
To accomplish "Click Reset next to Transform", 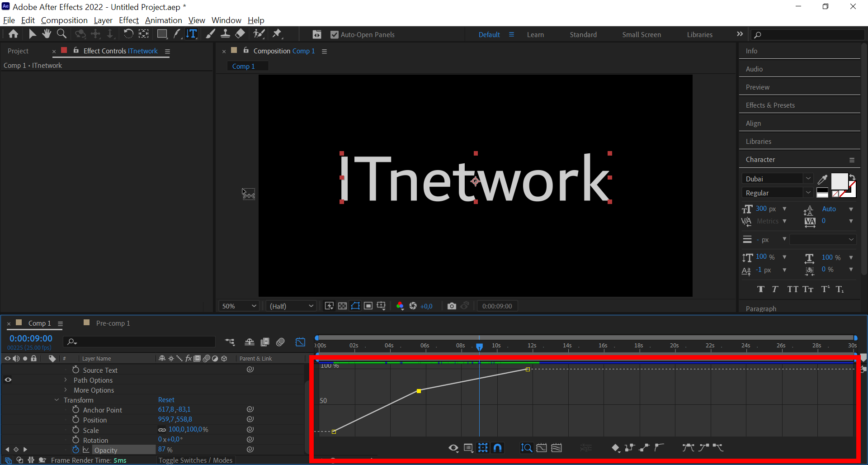I will pos(166,399).
